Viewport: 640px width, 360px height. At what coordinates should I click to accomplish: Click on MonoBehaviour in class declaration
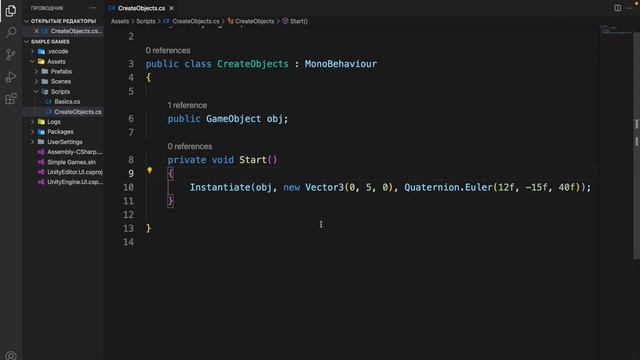pyautogui.click(x=341, y=64)
